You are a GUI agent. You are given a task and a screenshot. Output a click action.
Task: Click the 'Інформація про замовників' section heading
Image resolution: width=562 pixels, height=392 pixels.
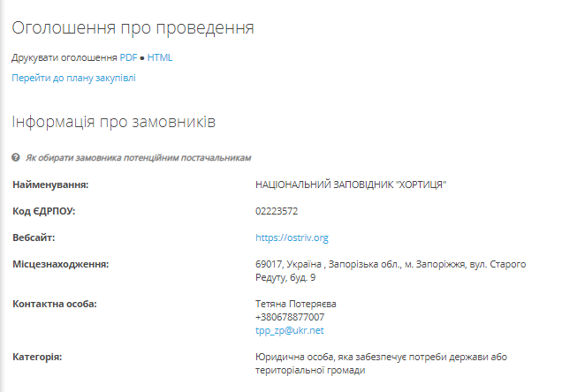coord(114,122)
